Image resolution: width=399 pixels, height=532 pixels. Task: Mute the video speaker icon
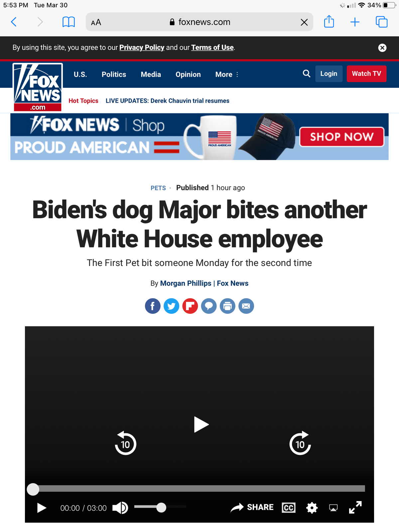(120, 508)
